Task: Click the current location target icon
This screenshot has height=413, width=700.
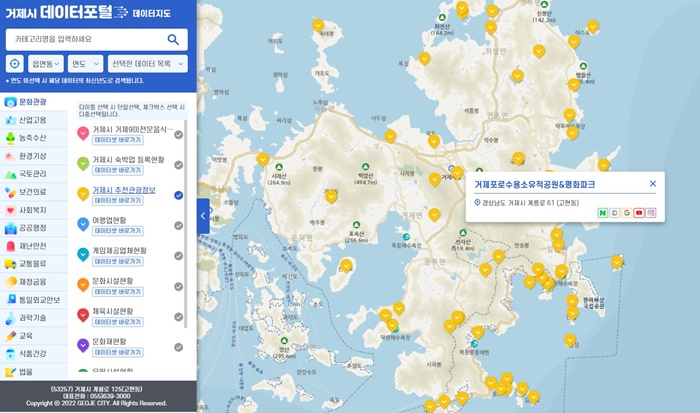Action: click(x=15, y=63)
